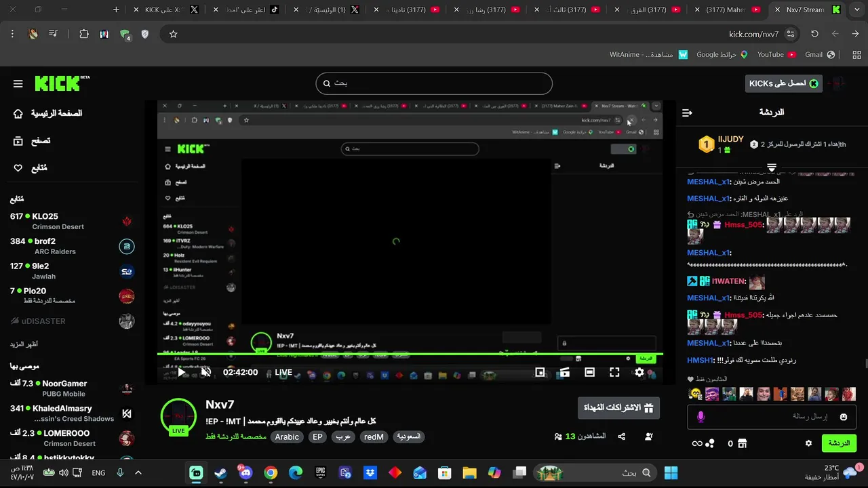This screenshot has height=488, width=868.
Task: Open Epic Games Launcher from taskbar
Action: coord(320,472)
